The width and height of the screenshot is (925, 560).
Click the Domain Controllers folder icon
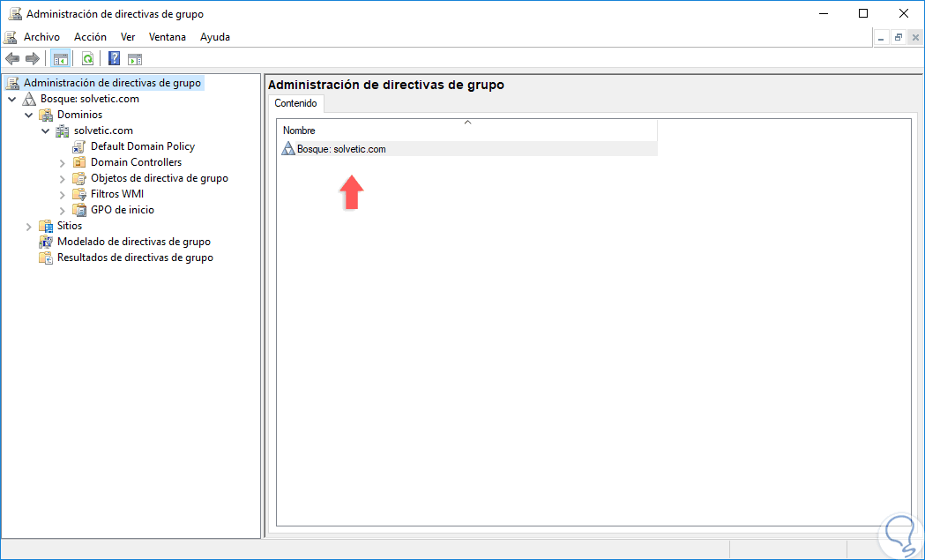pyautogui.click(x=79, y=162)
